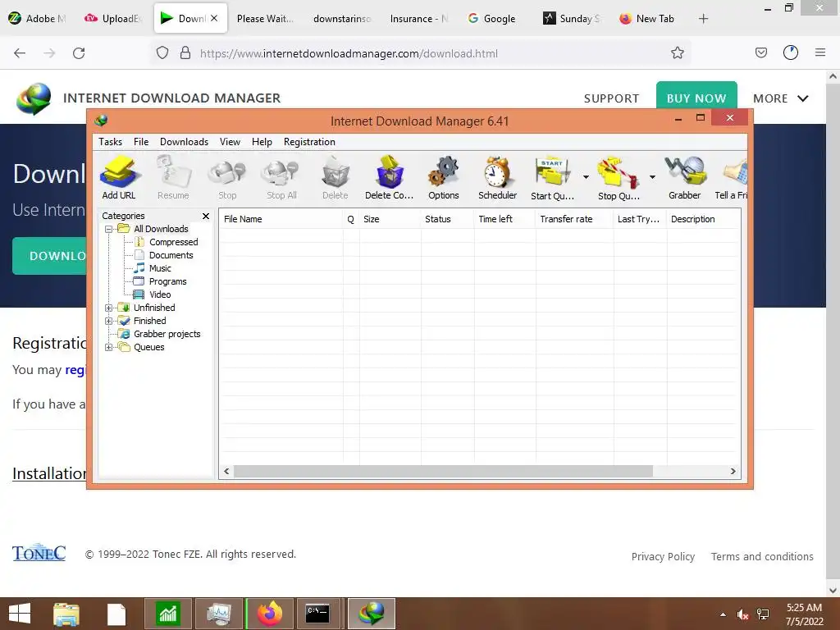Click the Start Queue toolbar icon
The width and height of the screenshot is (840, 630).
552,177
